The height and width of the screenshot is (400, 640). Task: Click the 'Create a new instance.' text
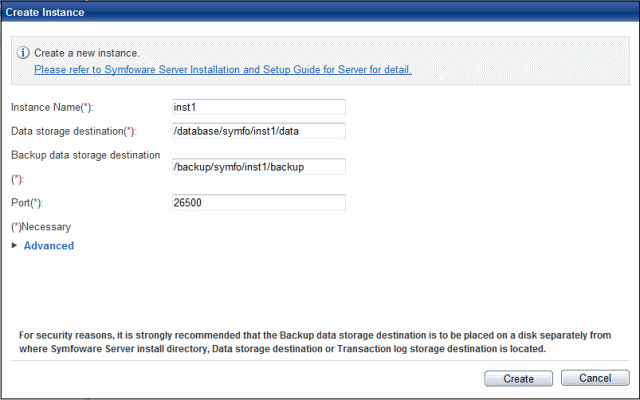[x=87, y=53]
